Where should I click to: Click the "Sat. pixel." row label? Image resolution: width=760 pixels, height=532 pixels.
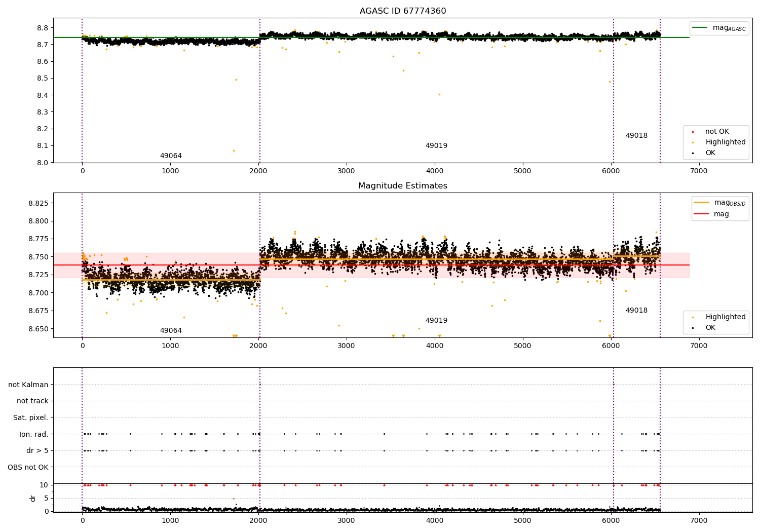pyautogui.click(x=31, y=418)
